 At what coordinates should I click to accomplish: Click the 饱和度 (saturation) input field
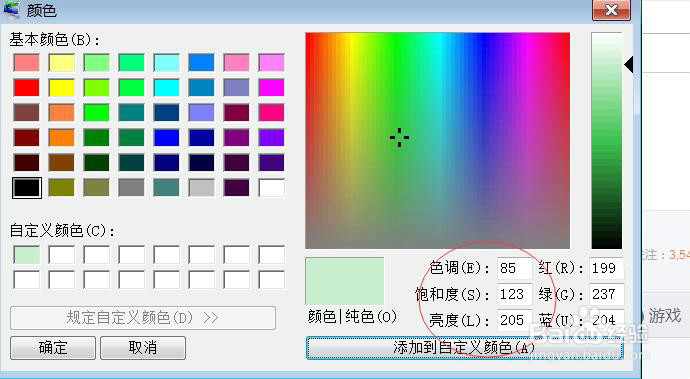click(x=514, y=294)
